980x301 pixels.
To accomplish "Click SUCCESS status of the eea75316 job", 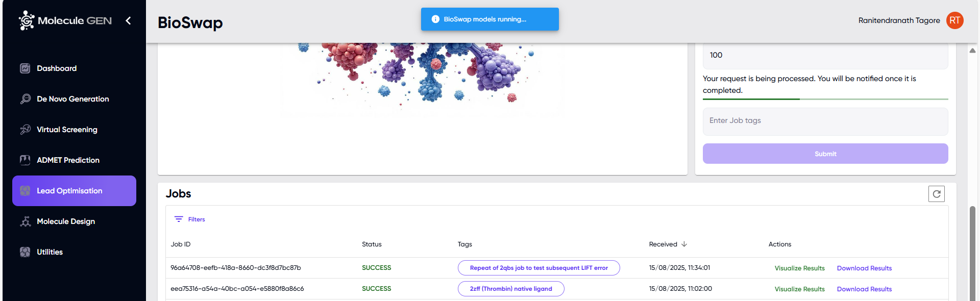I will coord(377,289).
